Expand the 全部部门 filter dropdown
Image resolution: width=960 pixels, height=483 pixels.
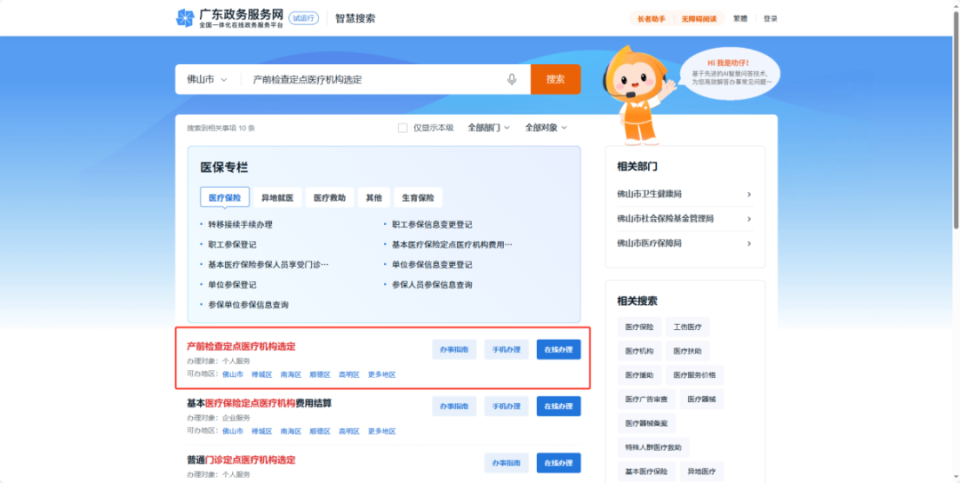489,128
